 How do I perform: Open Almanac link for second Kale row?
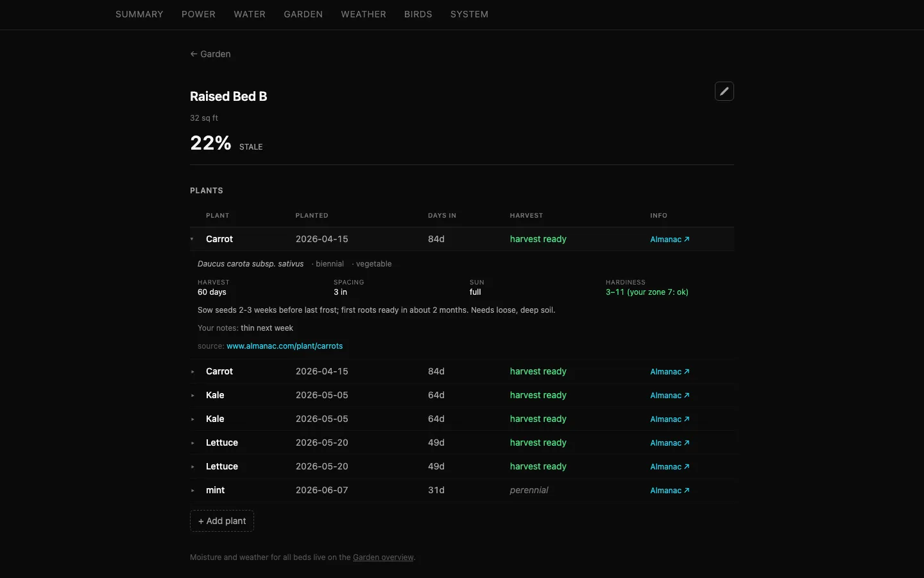(670, 419)
